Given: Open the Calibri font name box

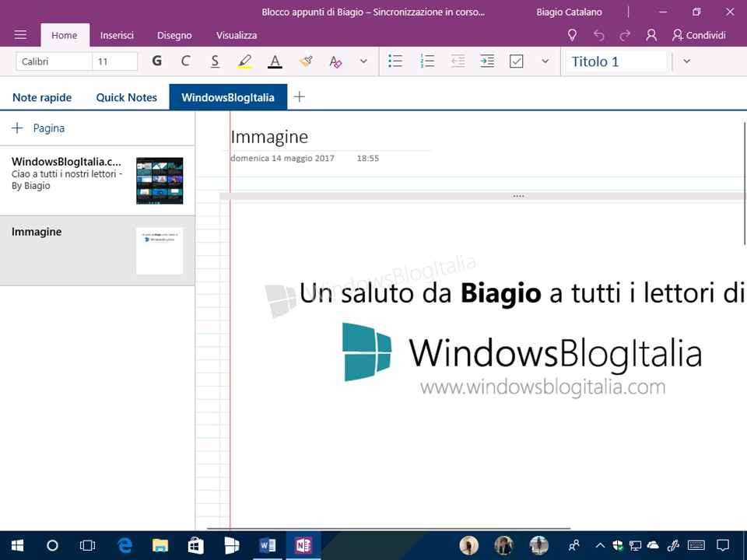Looking at the screenshot, I should [x=54, y=61].
